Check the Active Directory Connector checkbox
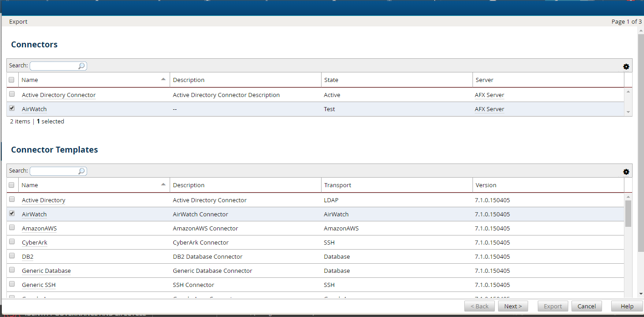The image size is (644, 317). [12, 94]
